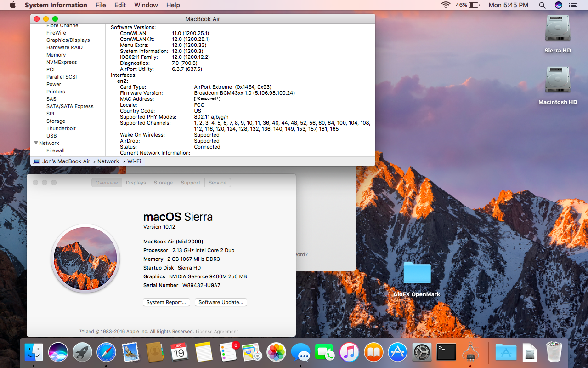Open Safari compass icon in Dock
Image resolution: width=588 pixels, height=368 pixels.
pos(107,353)
